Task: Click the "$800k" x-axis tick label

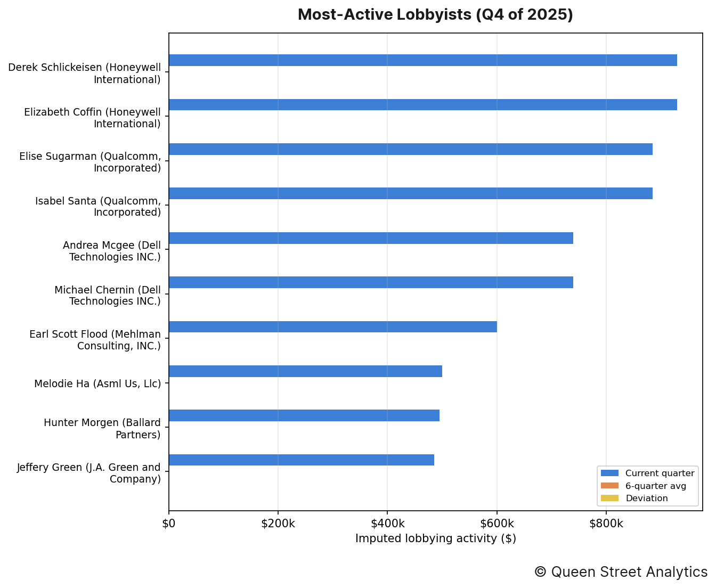Action: (x=606, y=524)
